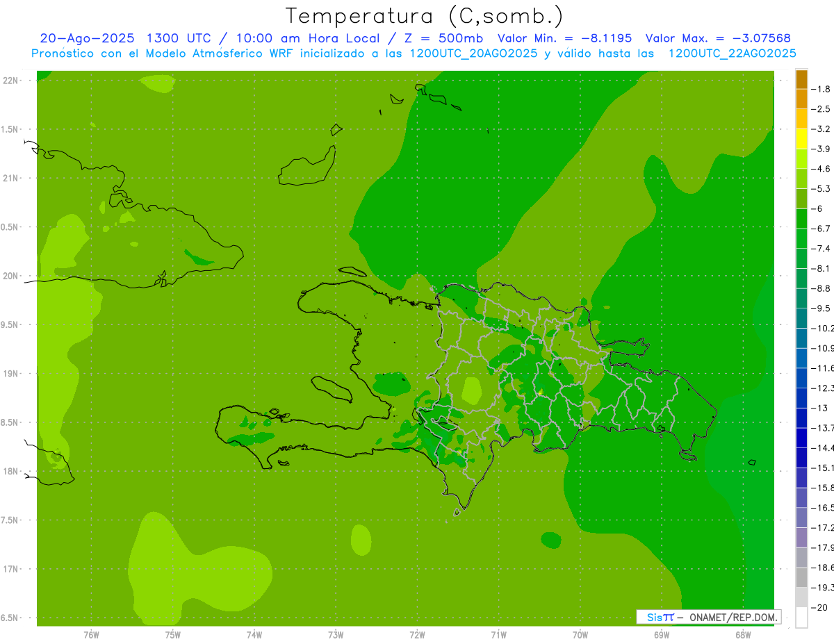Select the '-6.7' legend value
Viewport: 834px width, 644px height.
pos(821,229)
